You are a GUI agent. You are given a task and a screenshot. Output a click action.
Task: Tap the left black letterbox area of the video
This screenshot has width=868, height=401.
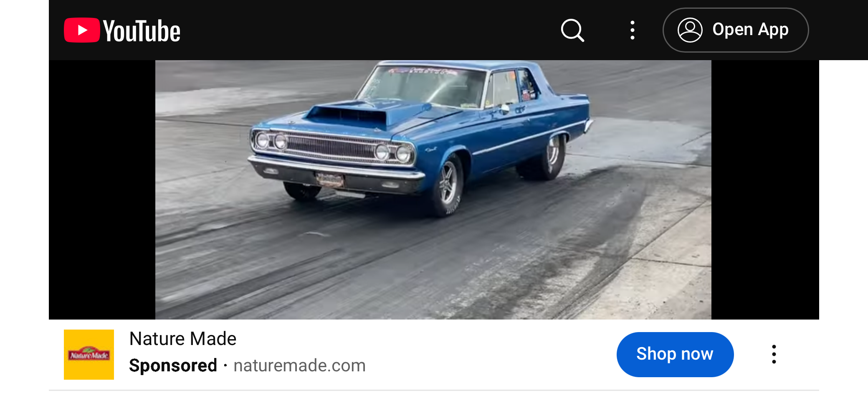(102, 190)
